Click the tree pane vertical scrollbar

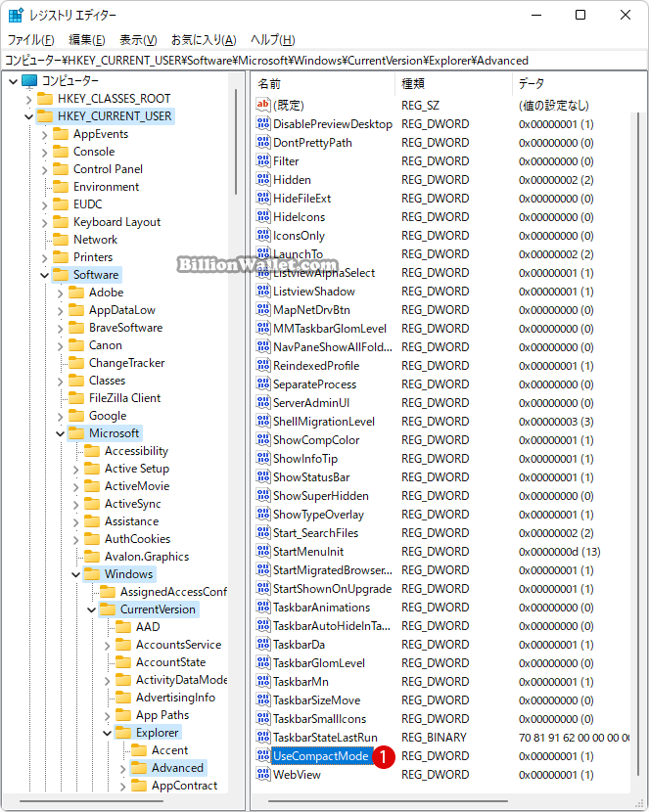[236, 142]
